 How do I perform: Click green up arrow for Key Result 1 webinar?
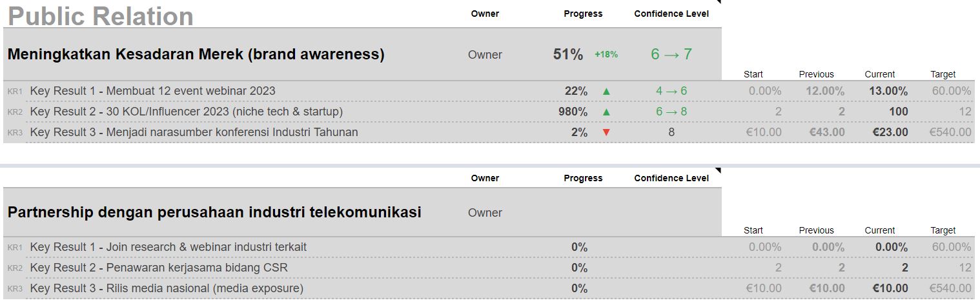tap(606, 92)
